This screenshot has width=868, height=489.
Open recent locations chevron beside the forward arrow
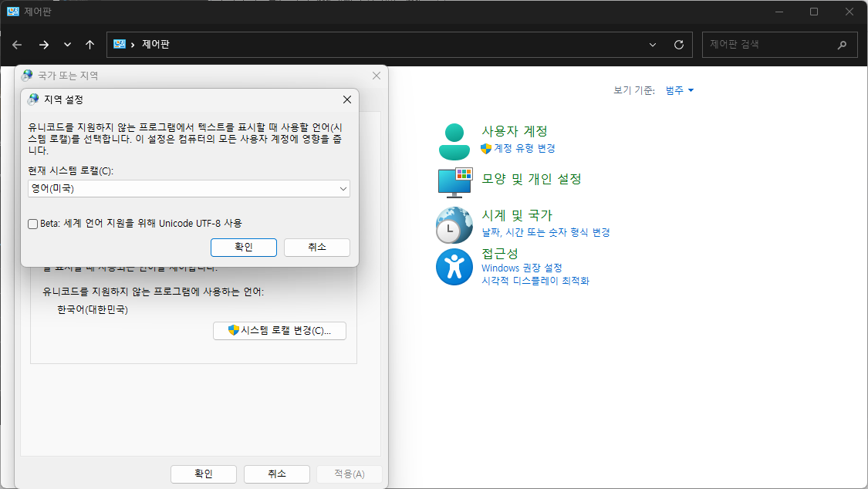coord(68,45)
